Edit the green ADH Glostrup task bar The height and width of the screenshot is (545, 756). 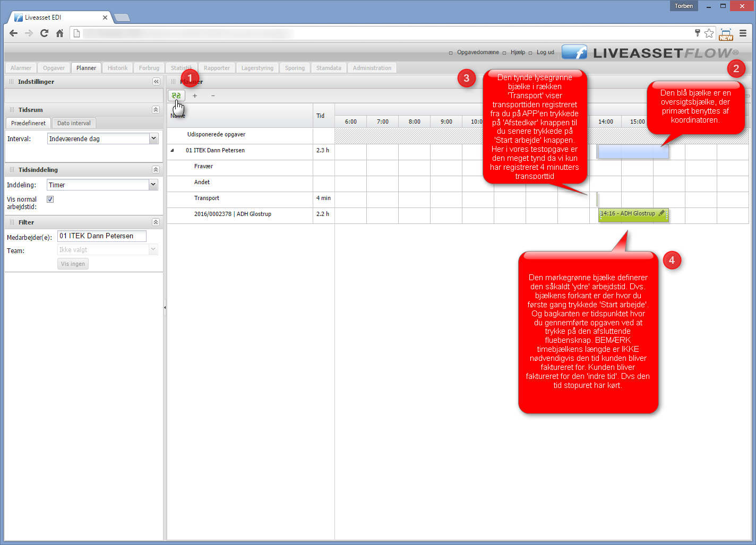[661, 214]
